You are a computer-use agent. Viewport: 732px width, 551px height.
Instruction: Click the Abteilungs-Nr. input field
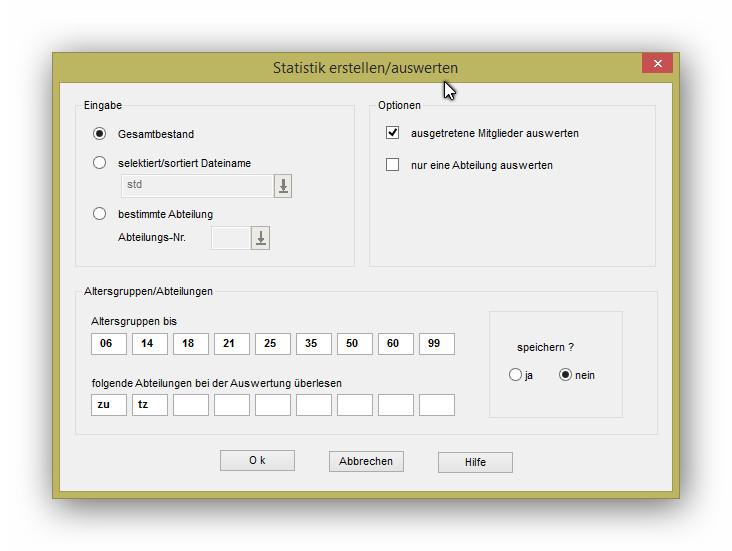230,238
